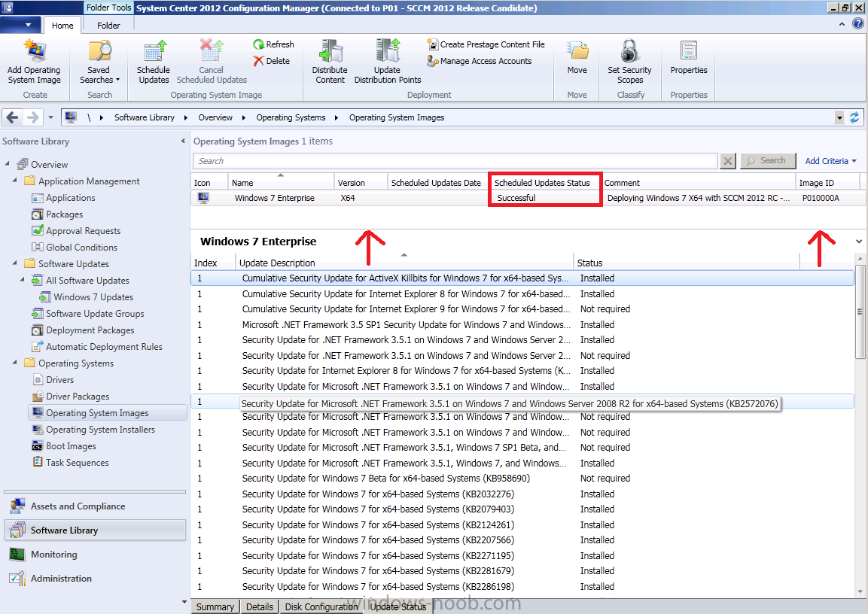Select update row KB2032276

coord(522,494)
